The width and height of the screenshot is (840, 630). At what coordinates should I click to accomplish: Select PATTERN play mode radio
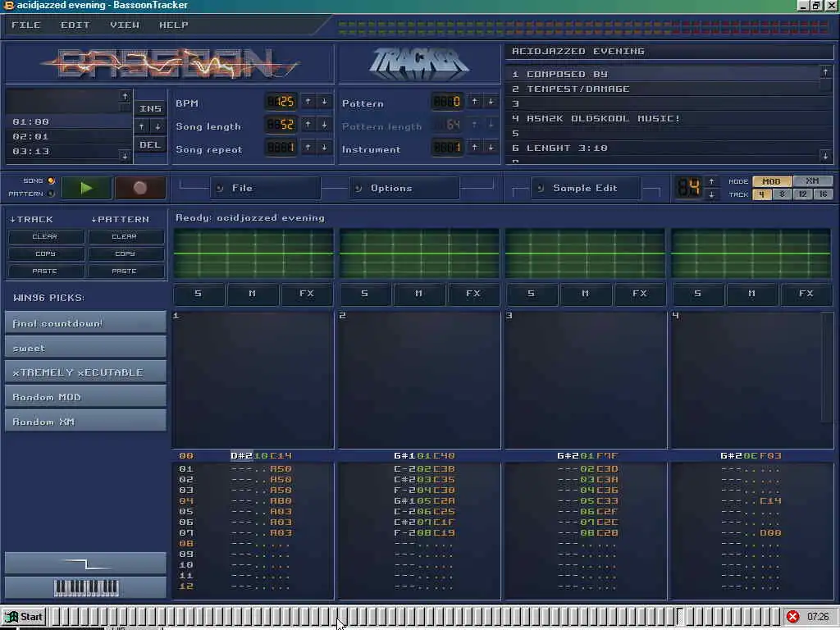[52, 194]
